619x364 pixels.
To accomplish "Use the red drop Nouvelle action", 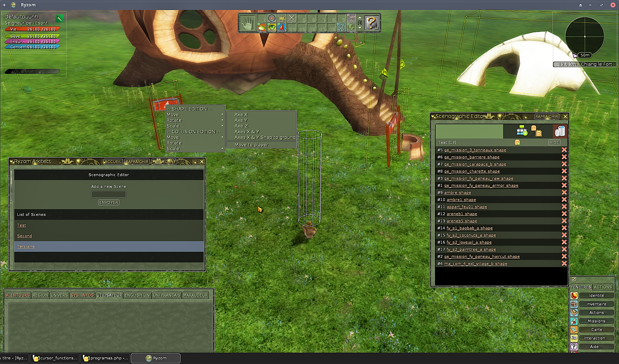I will 281,28.
